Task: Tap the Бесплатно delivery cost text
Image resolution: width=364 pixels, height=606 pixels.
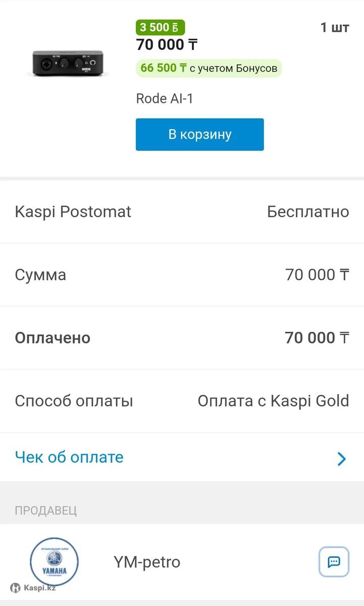Action: (x=308, y=212)
